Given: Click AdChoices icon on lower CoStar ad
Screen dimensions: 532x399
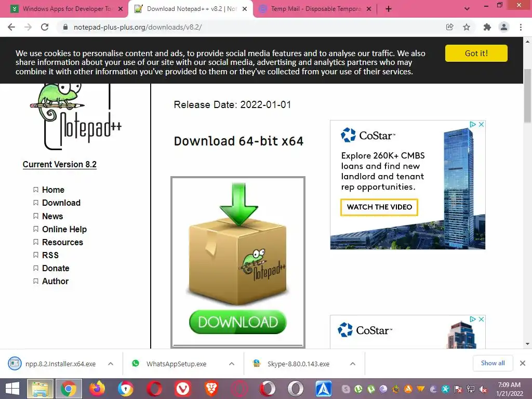Looking at the screenshot, I should tap(472, 320).
